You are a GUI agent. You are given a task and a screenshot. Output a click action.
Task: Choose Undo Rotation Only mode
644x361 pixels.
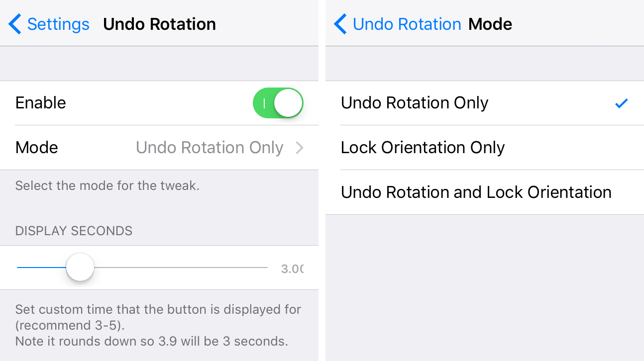[415, 103]
